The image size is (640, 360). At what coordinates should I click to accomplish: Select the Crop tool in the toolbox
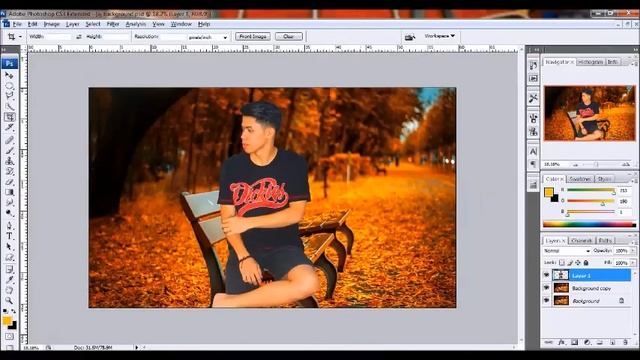tap(9, 117)
